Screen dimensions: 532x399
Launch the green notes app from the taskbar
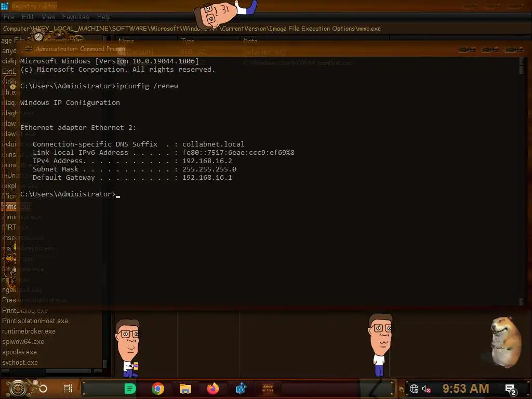[x=130, y=389]
